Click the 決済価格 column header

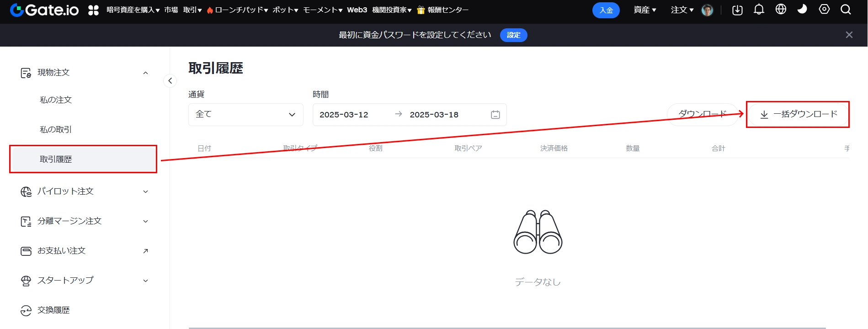[554, 149]
